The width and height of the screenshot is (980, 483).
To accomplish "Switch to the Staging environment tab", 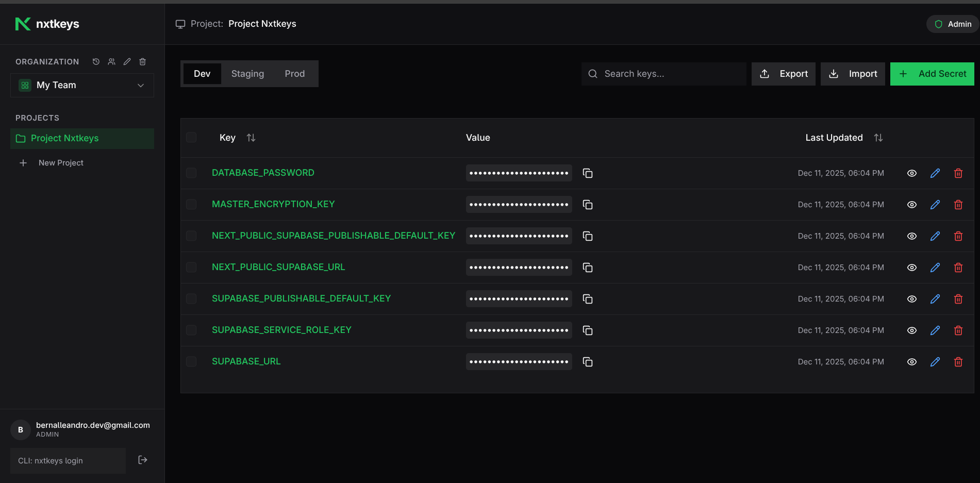I will [x=247, y=74].
